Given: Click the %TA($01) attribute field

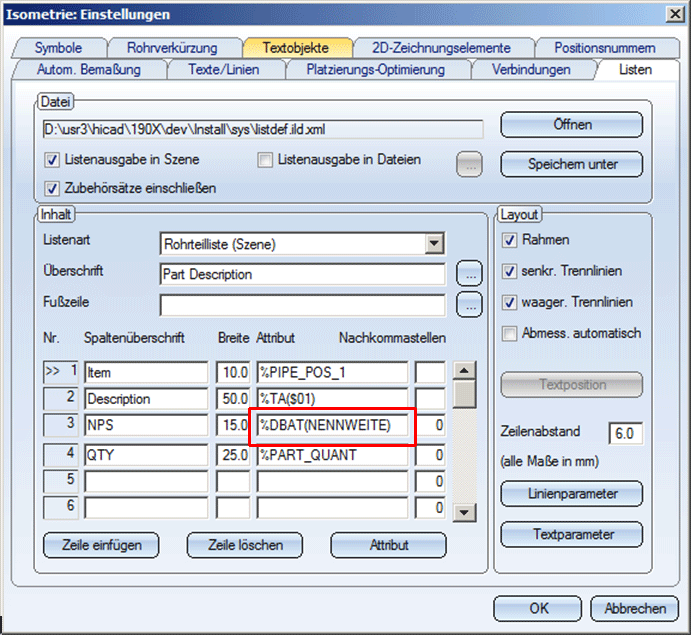Looking at the screenshot, I should (x=332, y=399).
